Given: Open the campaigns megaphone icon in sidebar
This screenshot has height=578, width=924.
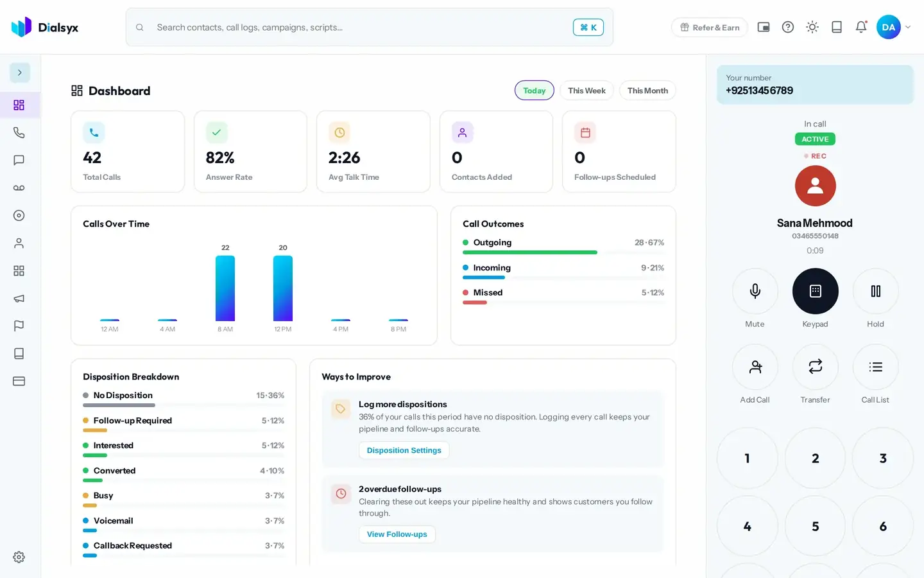Looking at the screenshot, I should tap(19, 299).
